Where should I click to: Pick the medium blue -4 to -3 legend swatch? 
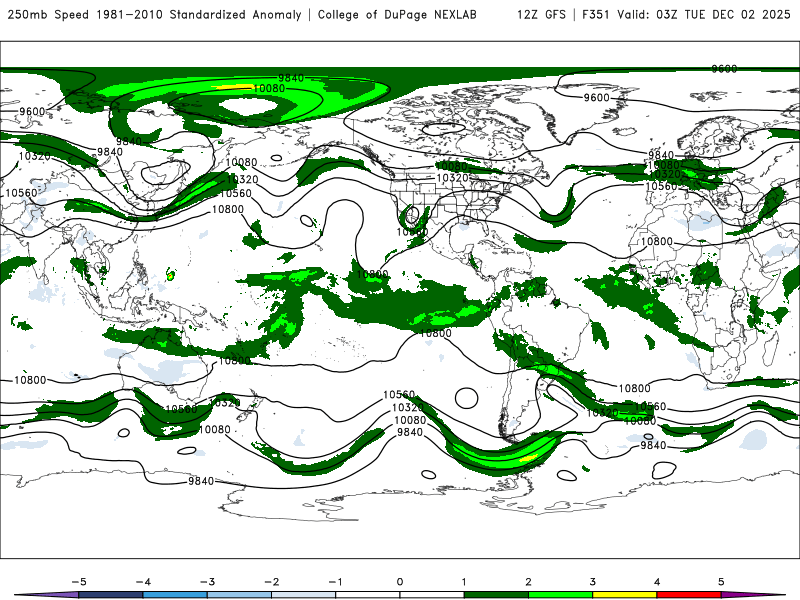pos(175,595)
